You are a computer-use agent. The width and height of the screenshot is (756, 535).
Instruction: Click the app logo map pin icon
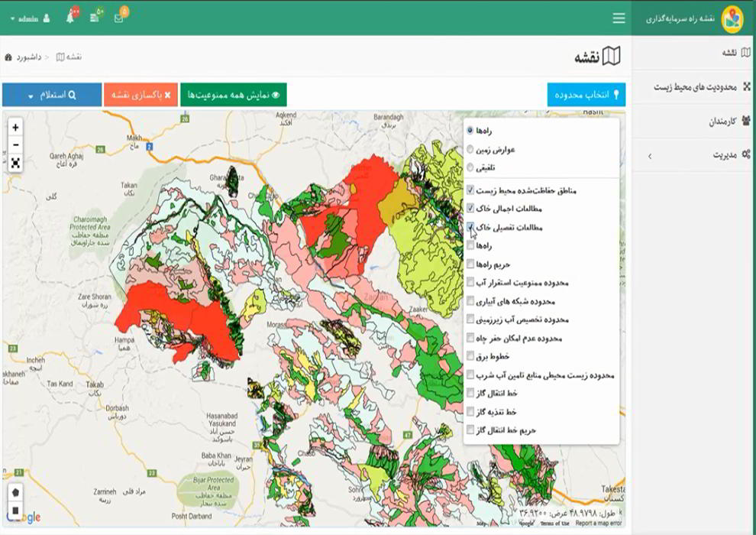(x=732, y=19)
